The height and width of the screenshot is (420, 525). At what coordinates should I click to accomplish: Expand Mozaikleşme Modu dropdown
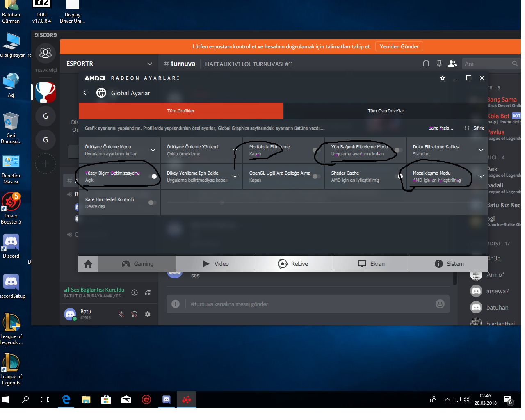(x=481, y=176)
